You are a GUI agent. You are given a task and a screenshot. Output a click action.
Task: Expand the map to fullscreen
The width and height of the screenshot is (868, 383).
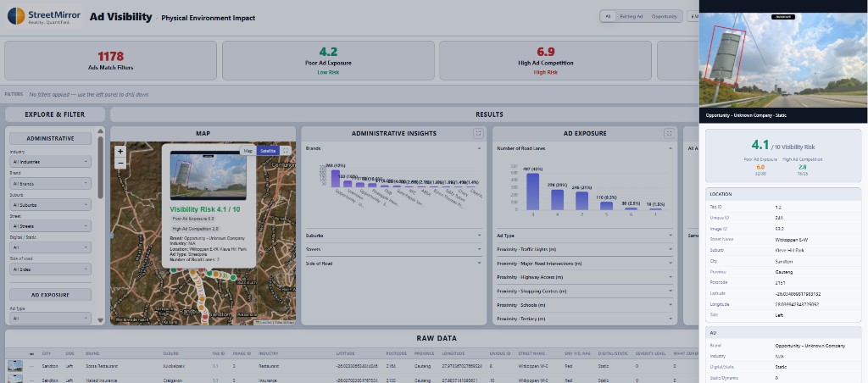tap(286, 151)
